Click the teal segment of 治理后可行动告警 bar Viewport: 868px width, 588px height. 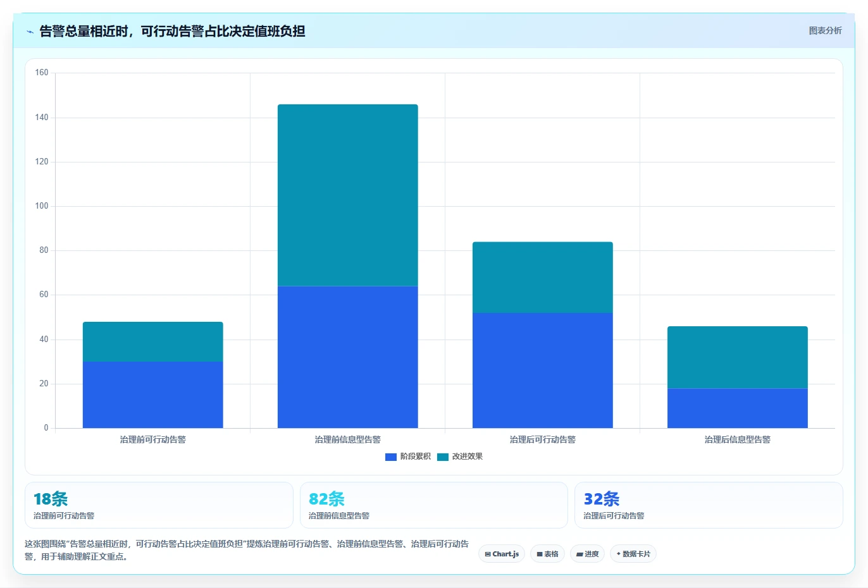pos(543,278)
